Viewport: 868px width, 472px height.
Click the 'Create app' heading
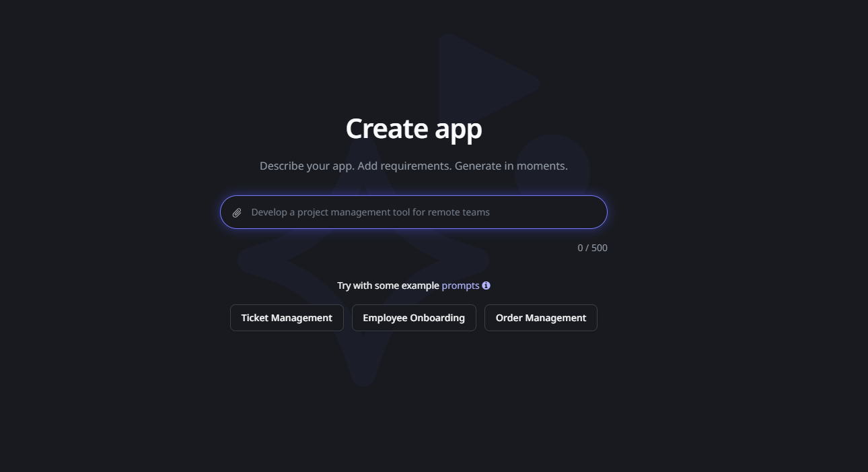[414, 129]
